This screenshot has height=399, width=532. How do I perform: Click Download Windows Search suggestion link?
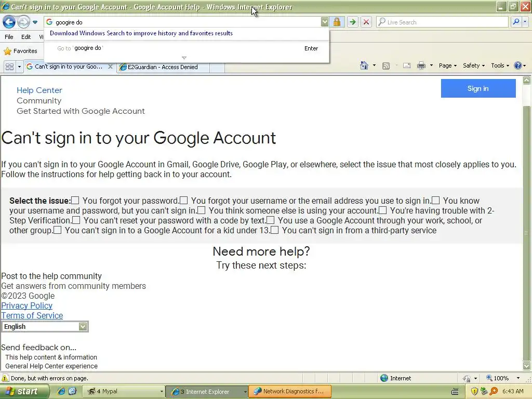point(141,33)
